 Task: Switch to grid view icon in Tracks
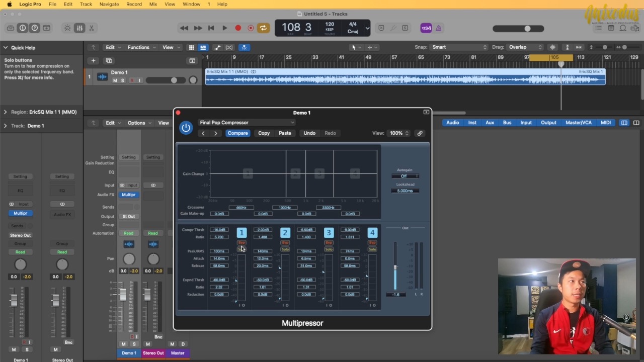tap(191, 47)
